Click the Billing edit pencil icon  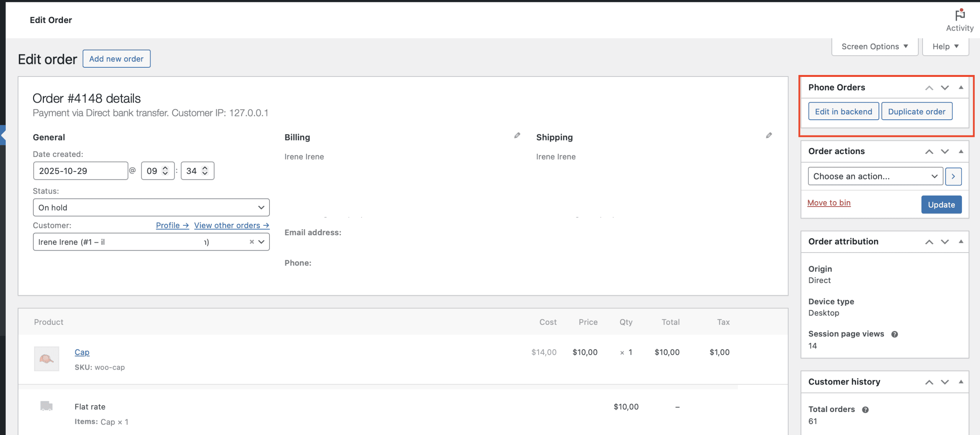(517, 135)
